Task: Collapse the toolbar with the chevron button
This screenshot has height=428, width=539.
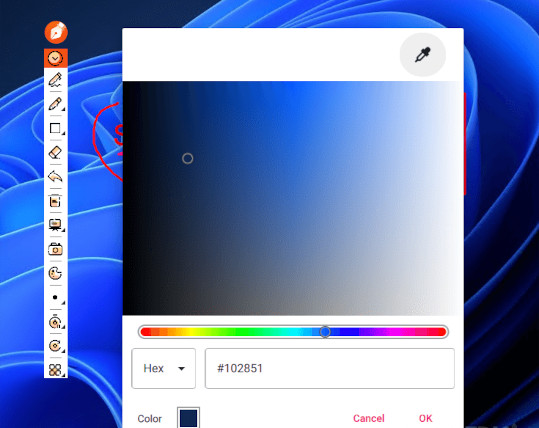Action: (55, 58)
